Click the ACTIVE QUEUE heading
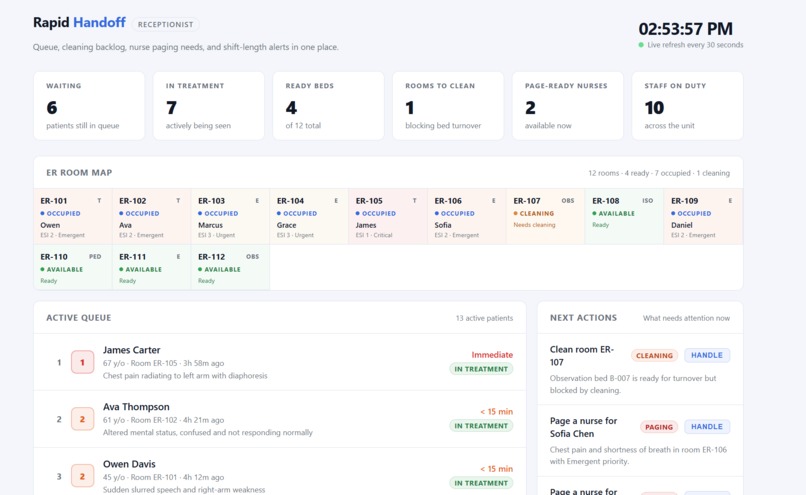Viewport: 806px width, 495px height. (x=79, y=318)
